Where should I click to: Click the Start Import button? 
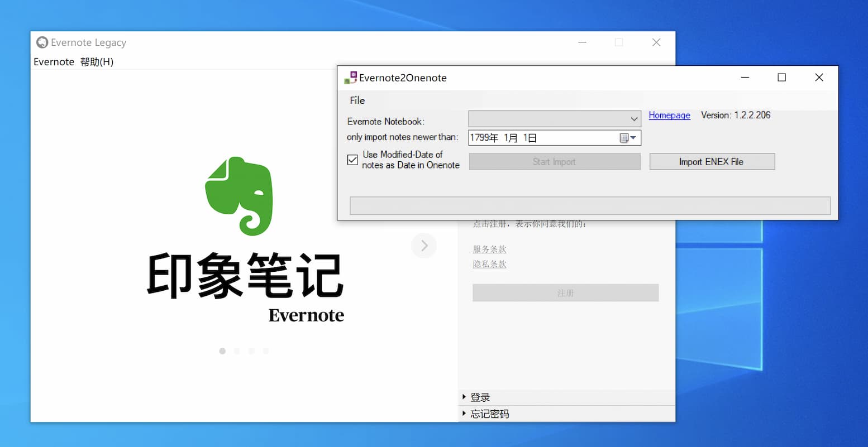pyautogui.click(x=554, y=162)
